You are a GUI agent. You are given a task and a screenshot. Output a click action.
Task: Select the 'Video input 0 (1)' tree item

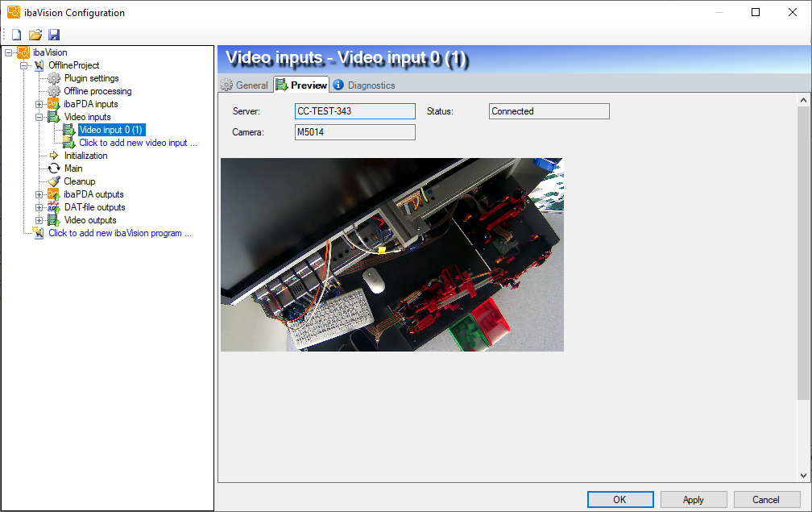[x=111, y=130]
